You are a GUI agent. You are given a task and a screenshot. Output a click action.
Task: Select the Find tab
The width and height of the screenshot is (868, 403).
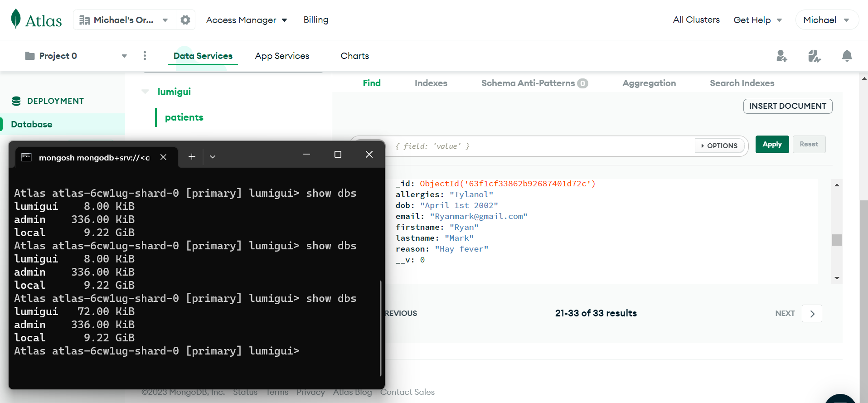click(x=372, y=83)
